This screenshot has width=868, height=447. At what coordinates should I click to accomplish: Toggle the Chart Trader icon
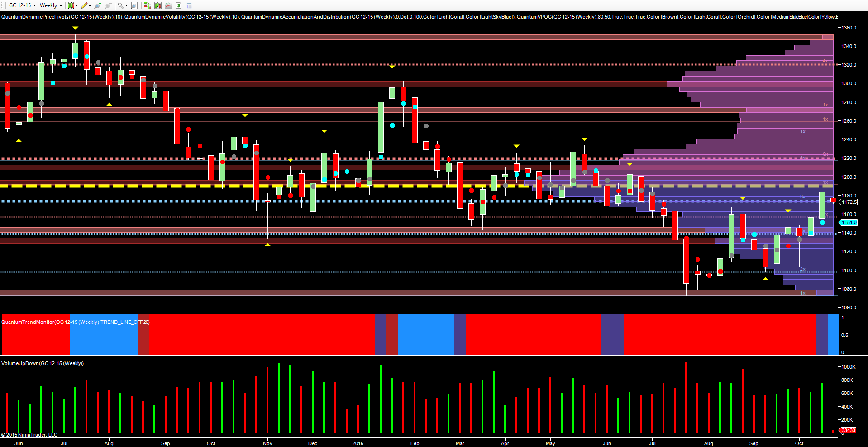147,5
